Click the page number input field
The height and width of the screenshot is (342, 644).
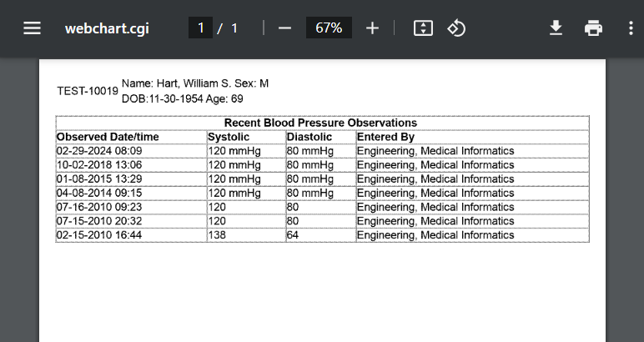click(200, 28)
